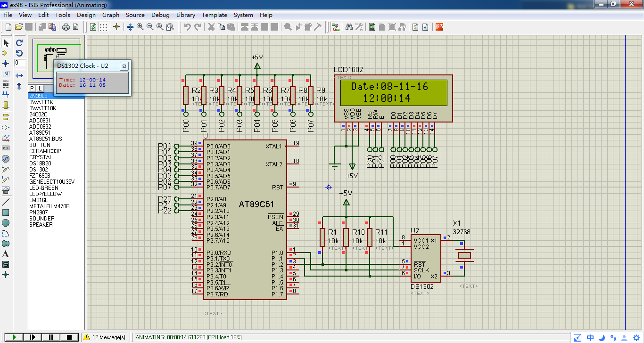Click the AT89C51 chip on the schematic
This screenshot has width=644, height=343.
point(245,220)
